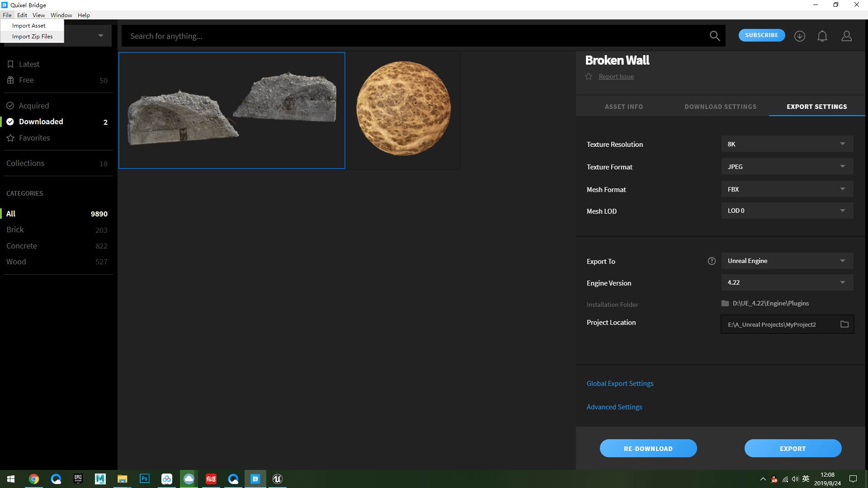Open Photoshop from the taskbar
Viewport: 868px width, 488px height.
(145, 479)
